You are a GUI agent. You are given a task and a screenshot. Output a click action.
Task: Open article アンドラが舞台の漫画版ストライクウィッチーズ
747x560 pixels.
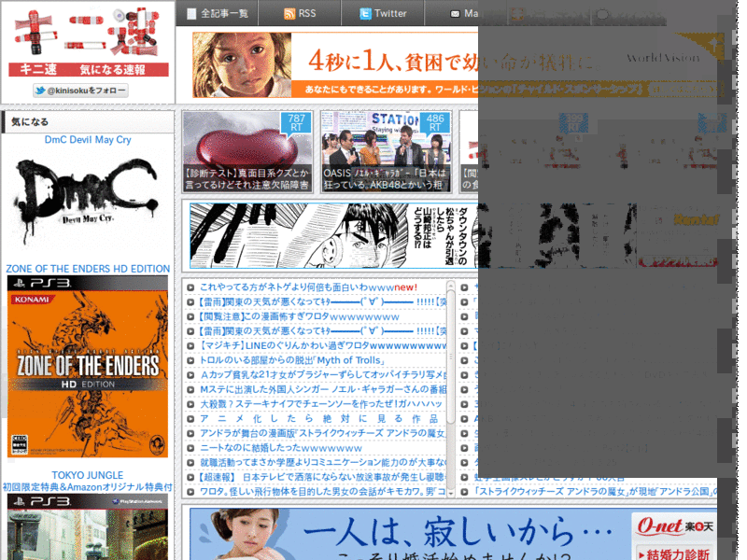point(322,433)
